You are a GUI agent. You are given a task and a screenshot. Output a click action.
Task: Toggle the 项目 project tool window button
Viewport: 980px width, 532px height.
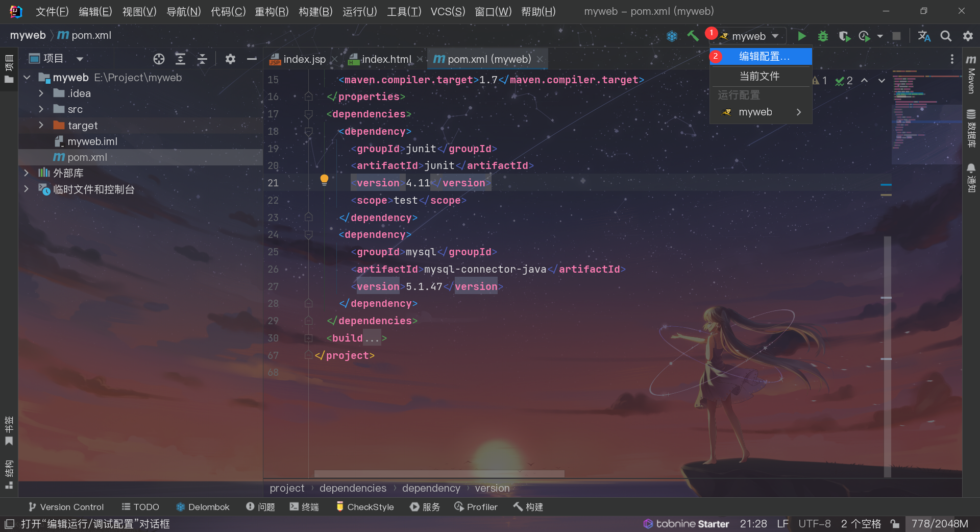pyautogui.click(x=9, y=69)
